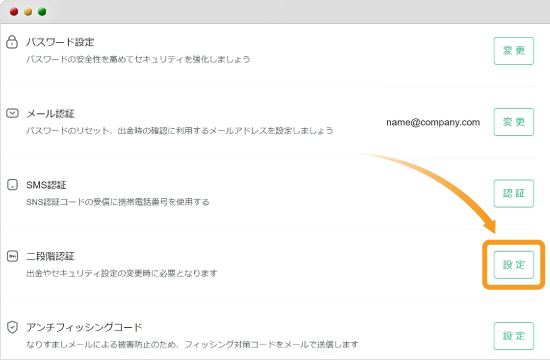Click password description パスワードの安全性を高めて text
The width and height of the screenshot is (550, 360).
(x=138, y=59)
